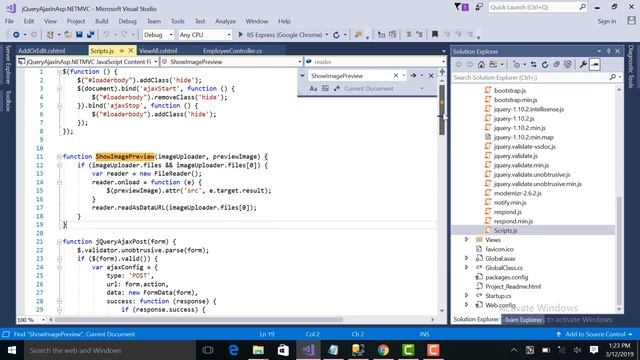Image resolution: width=640 pixels, height=360 pixels.
Task: Collapse All in Solution Explorer toolbar
Action: click(x=556, y=64)
